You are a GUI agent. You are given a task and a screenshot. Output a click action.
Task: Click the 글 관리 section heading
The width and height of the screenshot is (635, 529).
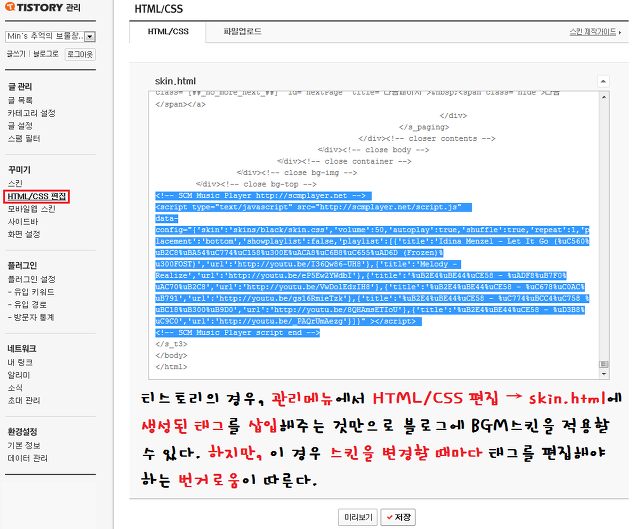point(20,86)
